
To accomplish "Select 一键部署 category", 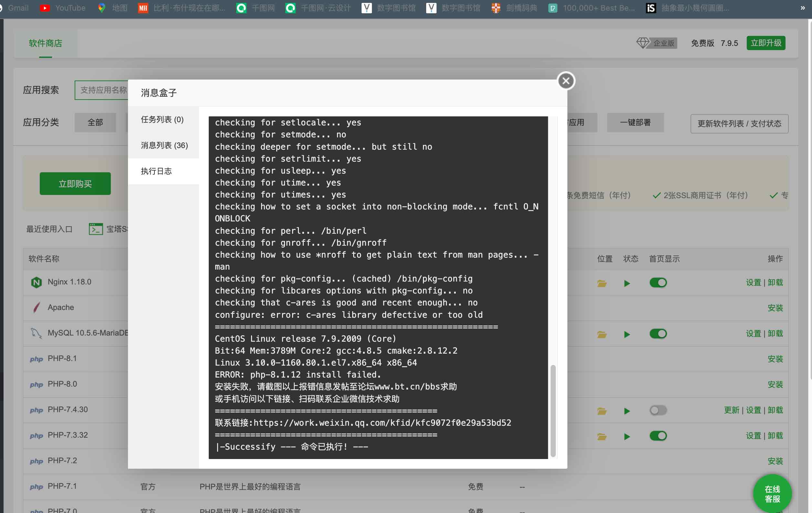I will click(635, 123).
